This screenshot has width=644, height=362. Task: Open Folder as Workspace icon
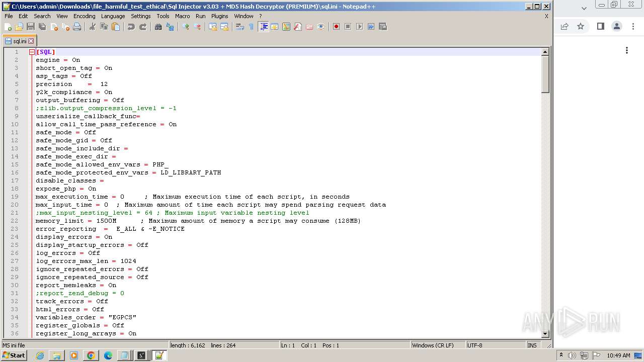pos(309,27)
